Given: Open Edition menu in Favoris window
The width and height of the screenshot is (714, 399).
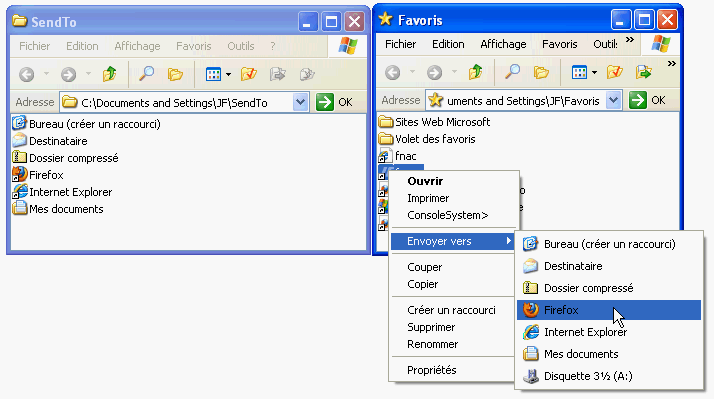Looking at the screenshot, I should point(448,44).
